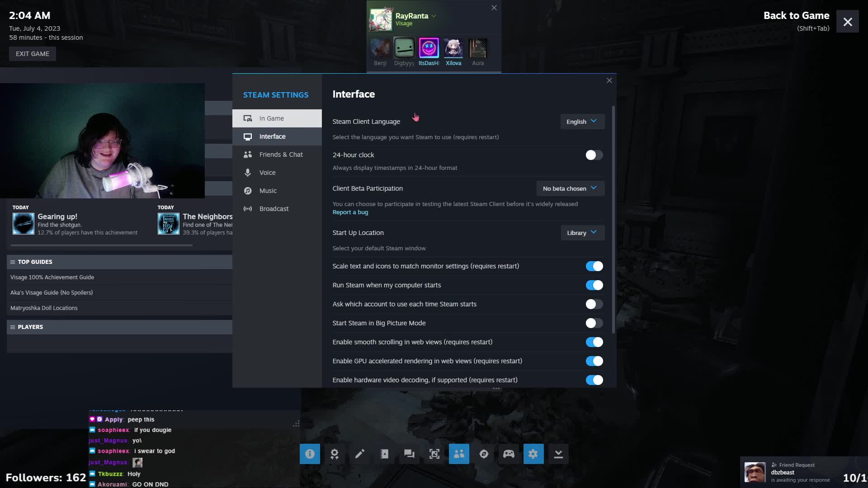This screenshot has height=488, width=868.
Task: Select friend Xilova's avatar
Action: [453, 48]
